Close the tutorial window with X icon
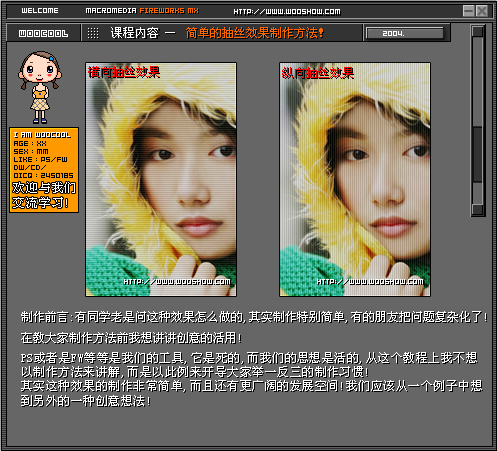 coord(482,11)
